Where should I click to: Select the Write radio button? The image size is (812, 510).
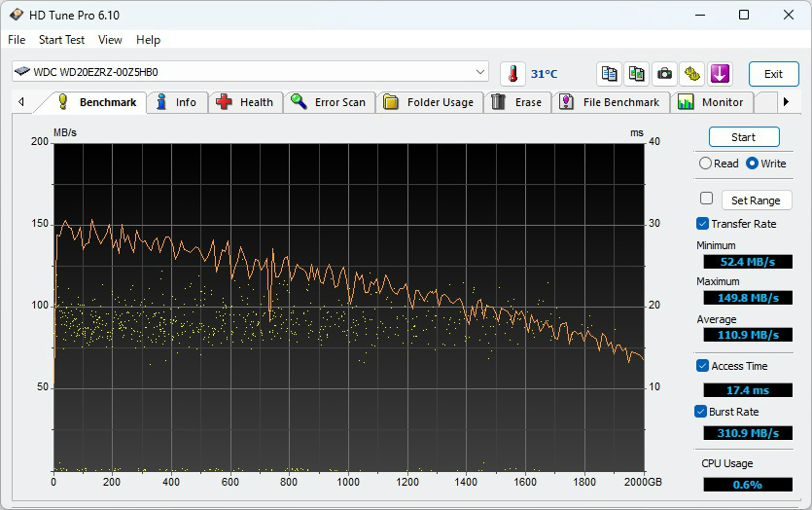752,164
